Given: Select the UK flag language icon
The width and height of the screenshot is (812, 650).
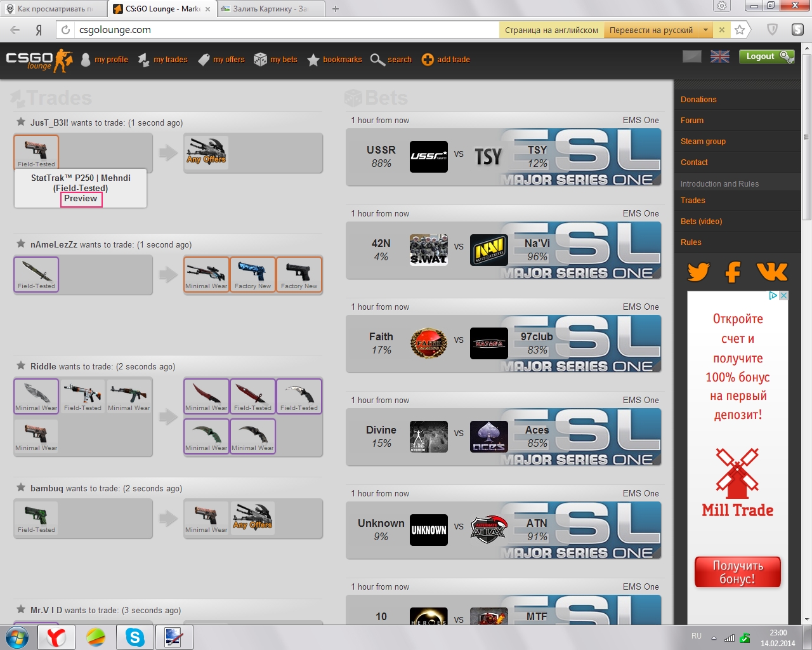Looking at the screenshot, I should click(720, 56).
